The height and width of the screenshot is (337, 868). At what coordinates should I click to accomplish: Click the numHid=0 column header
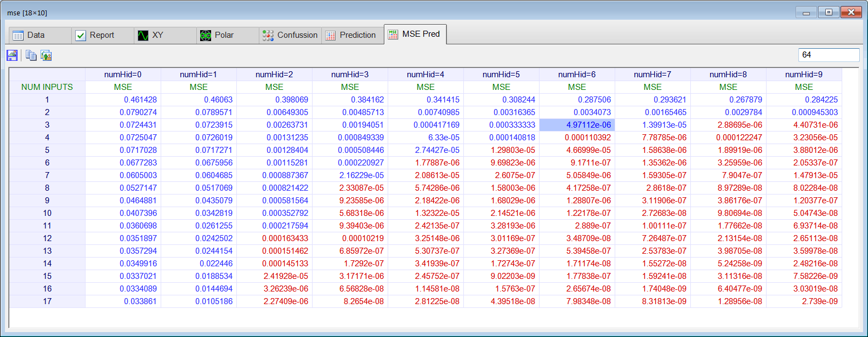tap(123, 75)
